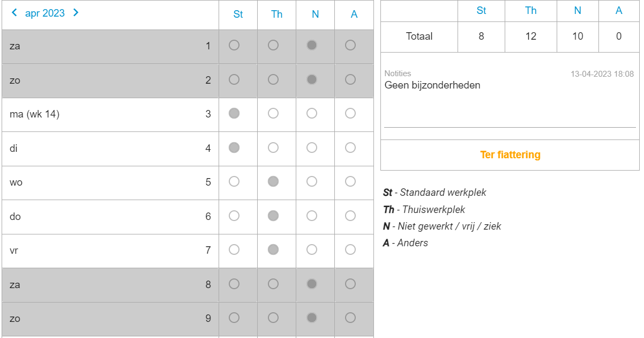This screenshot has width=644, height=338.
Task: Click the Th column header in calendar
Action: coord(276,14)
